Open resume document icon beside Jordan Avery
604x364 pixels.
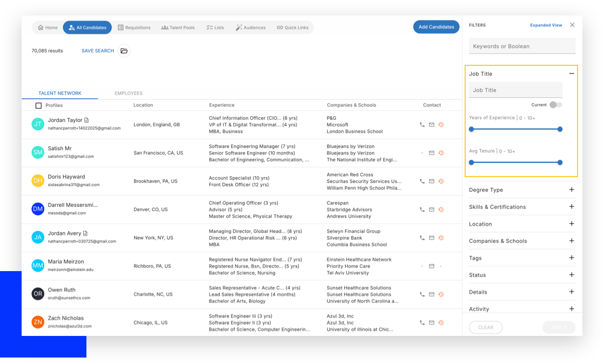85,233
